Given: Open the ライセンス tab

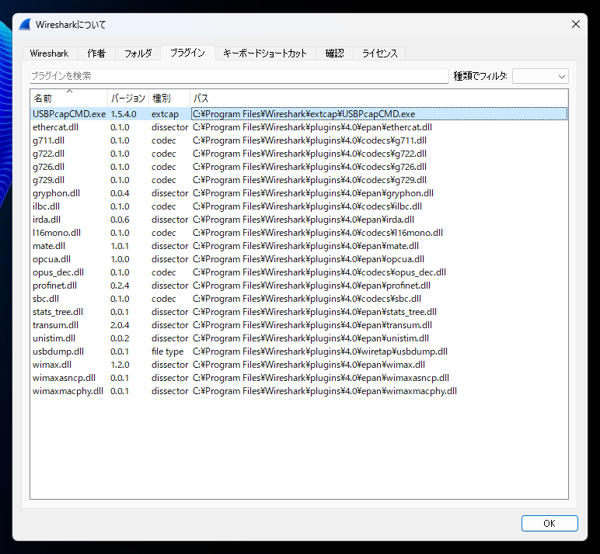Looking at the screenshot, I should pos(380,53).
